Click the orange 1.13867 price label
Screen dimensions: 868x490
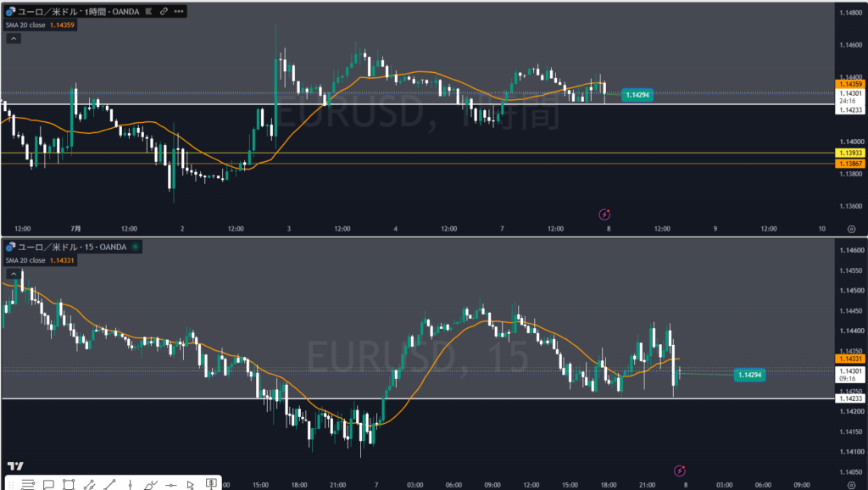pyautogui.click(x=850, y=164)
